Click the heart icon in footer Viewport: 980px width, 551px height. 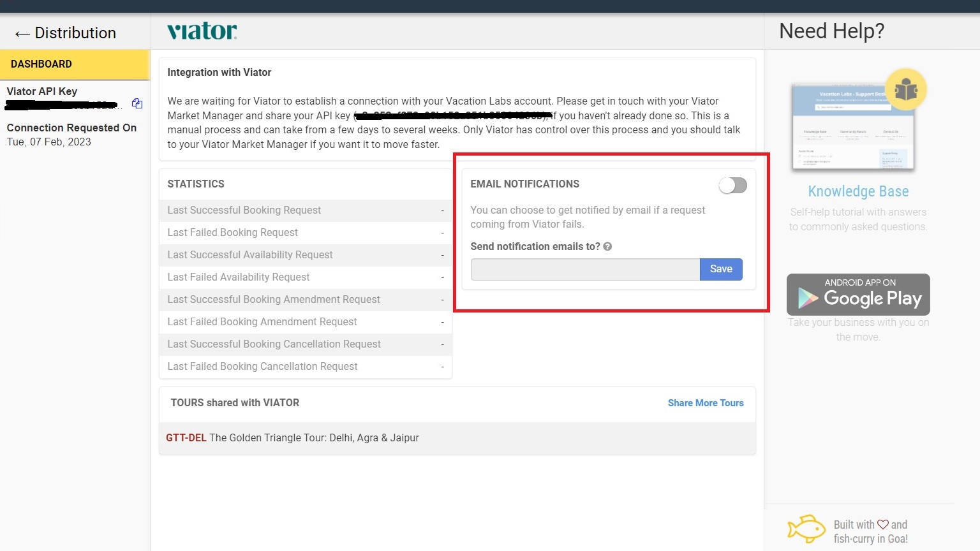[883, 524]
